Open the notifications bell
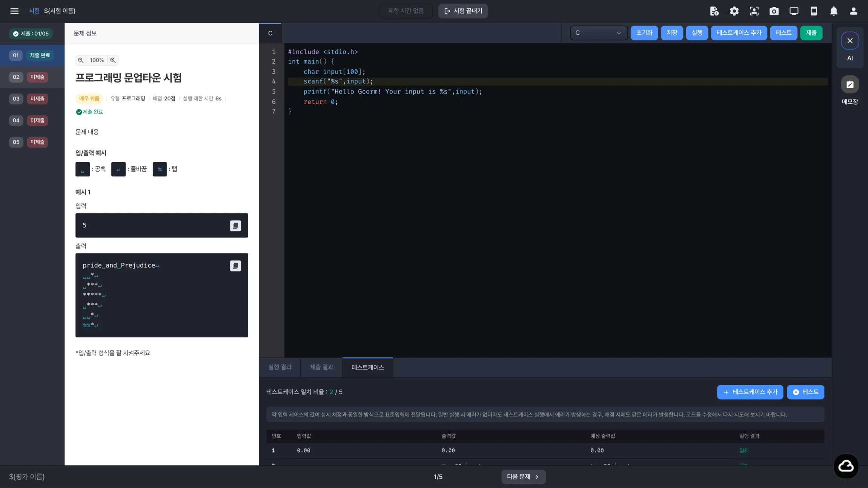 (x=834, y=11)
